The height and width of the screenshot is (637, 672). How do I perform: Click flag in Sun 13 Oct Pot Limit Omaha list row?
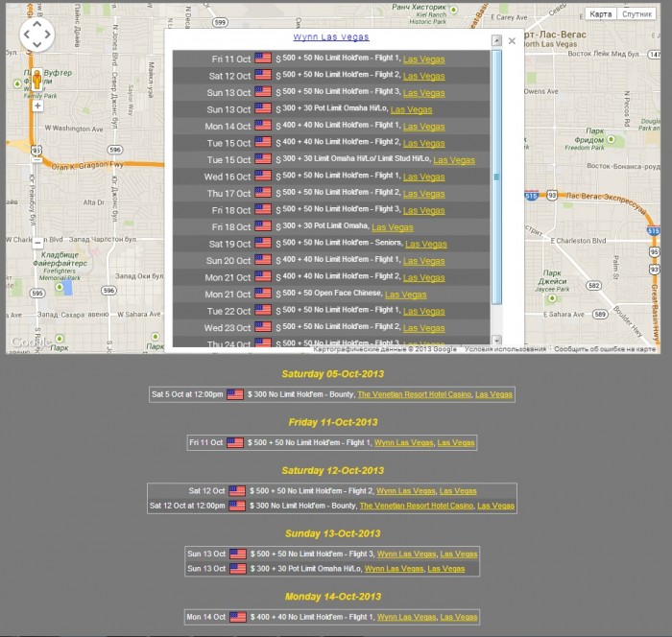[x=238, y=569]
